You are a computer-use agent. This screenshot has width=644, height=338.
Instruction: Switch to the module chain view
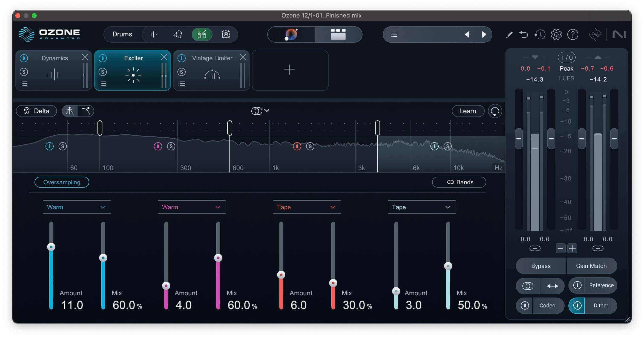[x=338, y=34]
